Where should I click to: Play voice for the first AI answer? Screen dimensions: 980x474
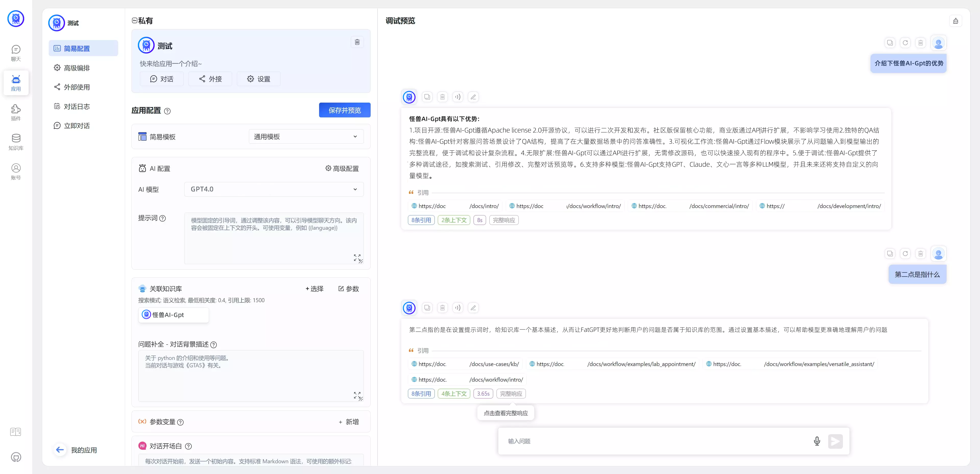[x=458, y=97]
